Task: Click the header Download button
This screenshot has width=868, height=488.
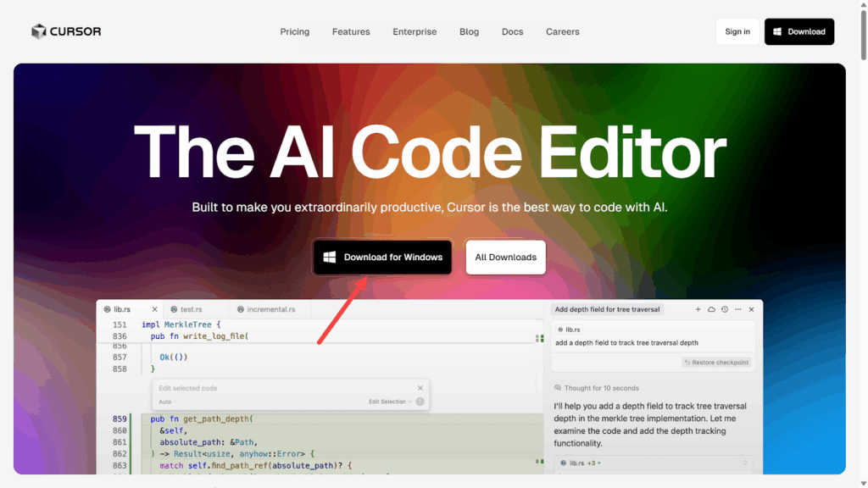Action: [798, 31]
